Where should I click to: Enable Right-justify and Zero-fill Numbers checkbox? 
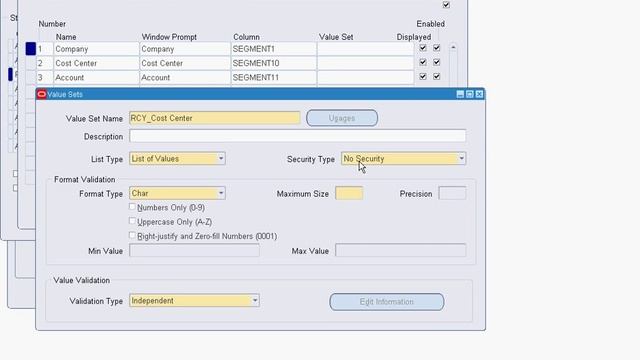tap(132, 236)
